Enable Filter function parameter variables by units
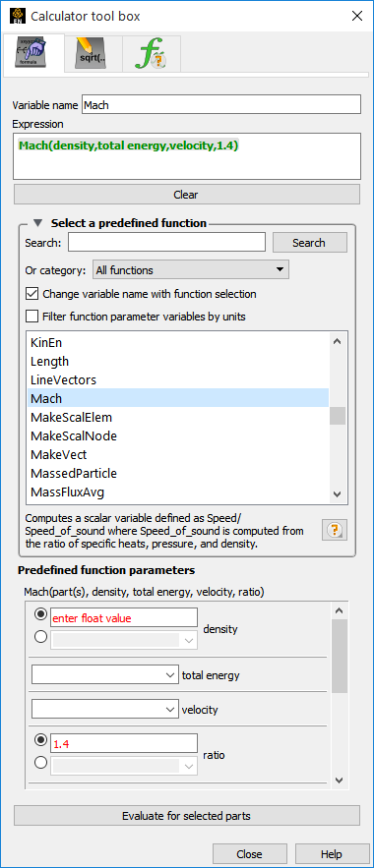The height and width of the screenshot is (868, 374). click(x=32, y=317)
